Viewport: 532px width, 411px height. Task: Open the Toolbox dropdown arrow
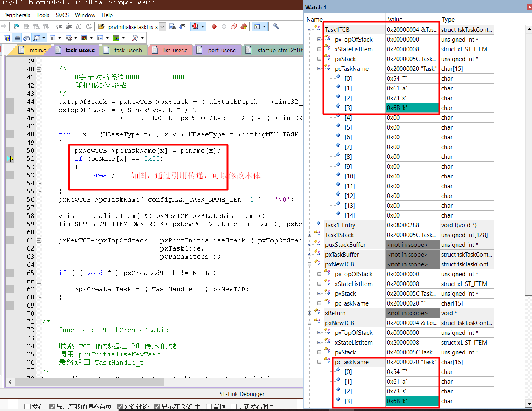click(x=142, y=38)
